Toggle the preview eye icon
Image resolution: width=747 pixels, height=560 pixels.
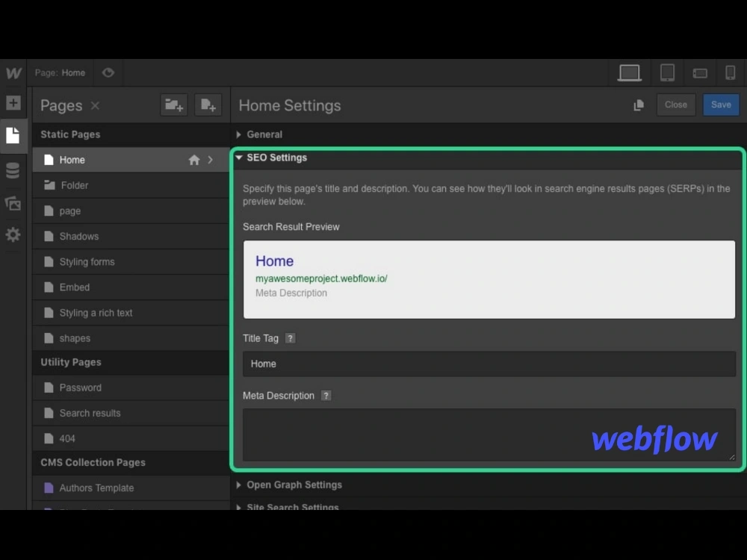(x=108, y=72)
